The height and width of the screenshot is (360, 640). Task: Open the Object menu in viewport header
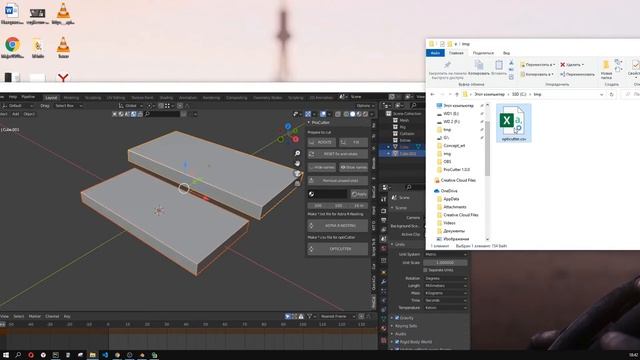point(29,114)
